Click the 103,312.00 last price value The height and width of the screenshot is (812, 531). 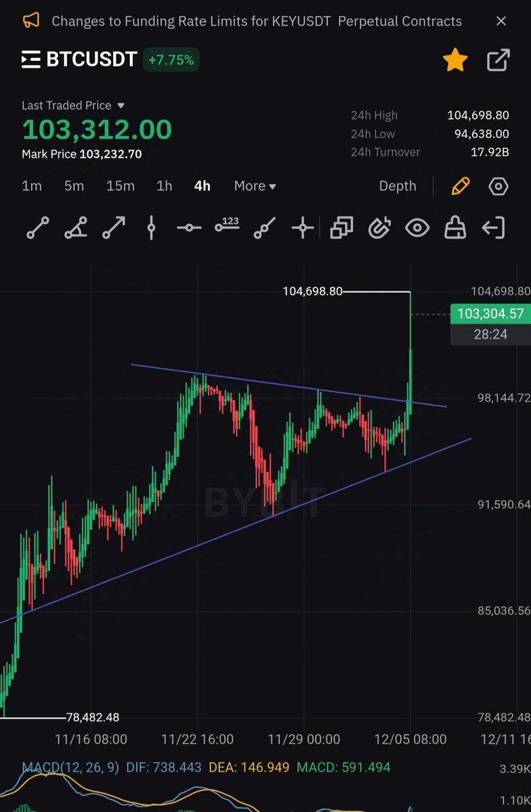point(97,129)
